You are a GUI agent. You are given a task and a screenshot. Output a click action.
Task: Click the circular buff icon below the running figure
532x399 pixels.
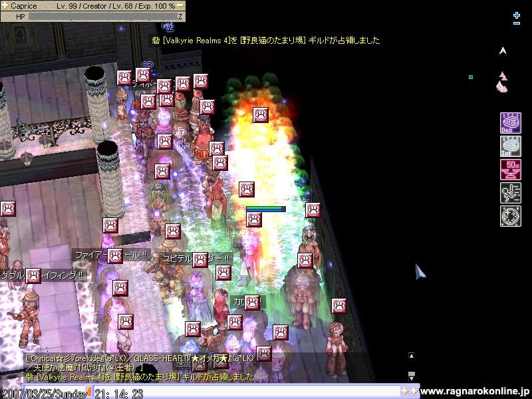tap(510, 216)
